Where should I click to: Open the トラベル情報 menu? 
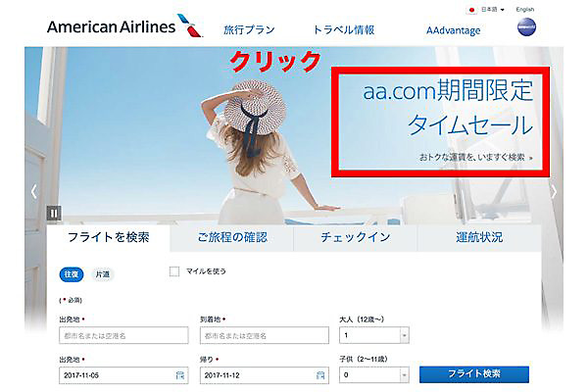tap(344, 30)
